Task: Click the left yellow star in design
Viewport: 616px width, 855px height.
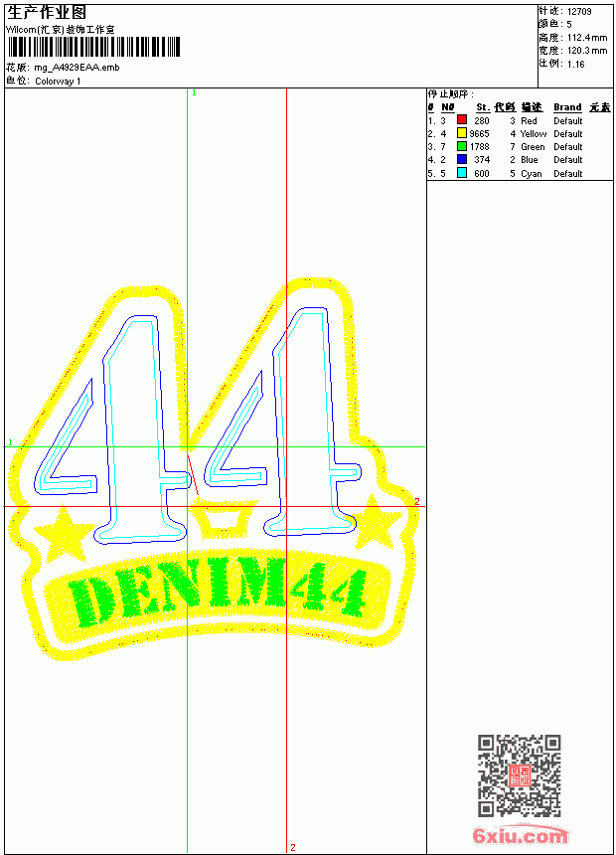Action: coord(64,534)
